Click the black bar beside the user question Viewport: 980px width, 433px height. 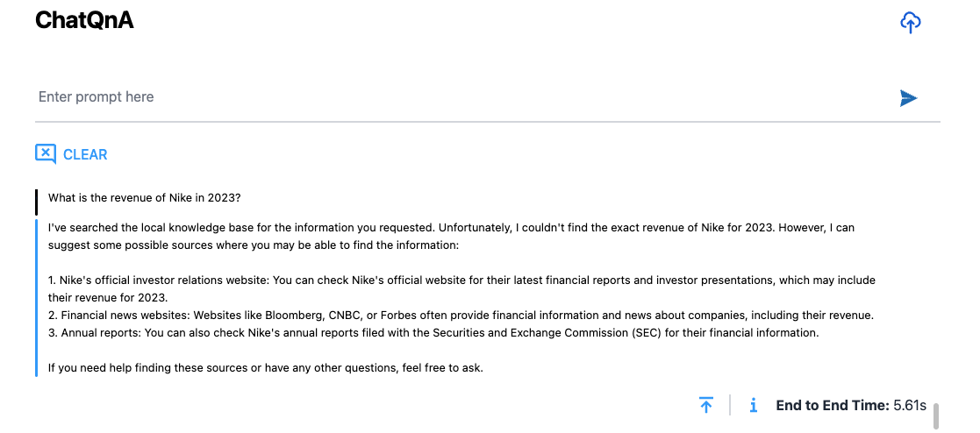37,202
